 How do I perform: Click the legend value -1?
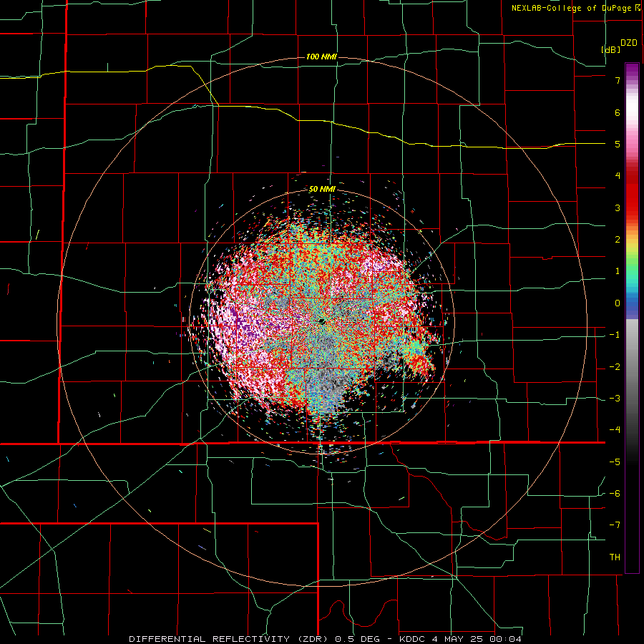coord(615,335)
